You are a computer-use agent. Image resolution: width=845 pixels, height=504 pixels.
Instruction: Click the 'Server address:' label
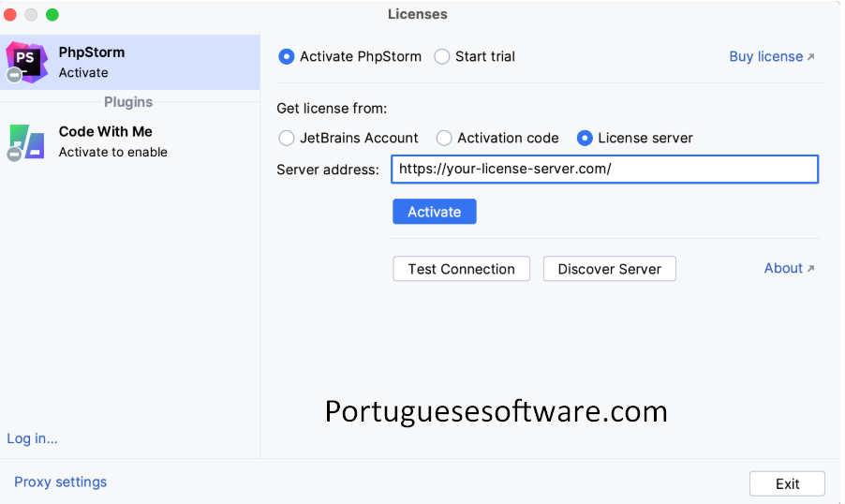click(x=328, y=170)
